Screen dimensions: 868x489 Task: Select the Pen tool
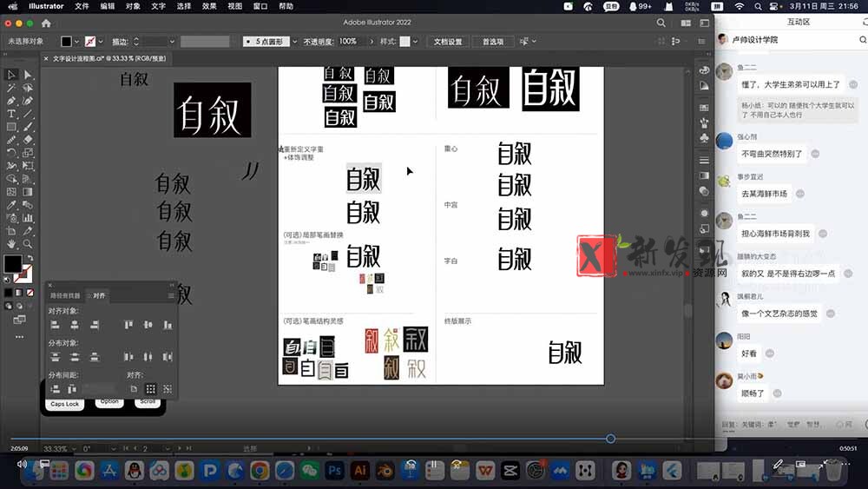[x=11, y=101]
